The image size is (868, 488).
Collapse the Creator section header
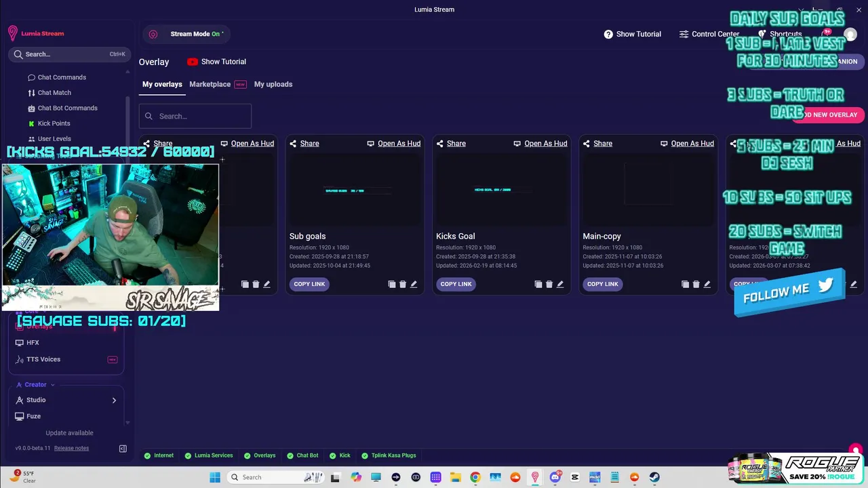tap(35, 384)
